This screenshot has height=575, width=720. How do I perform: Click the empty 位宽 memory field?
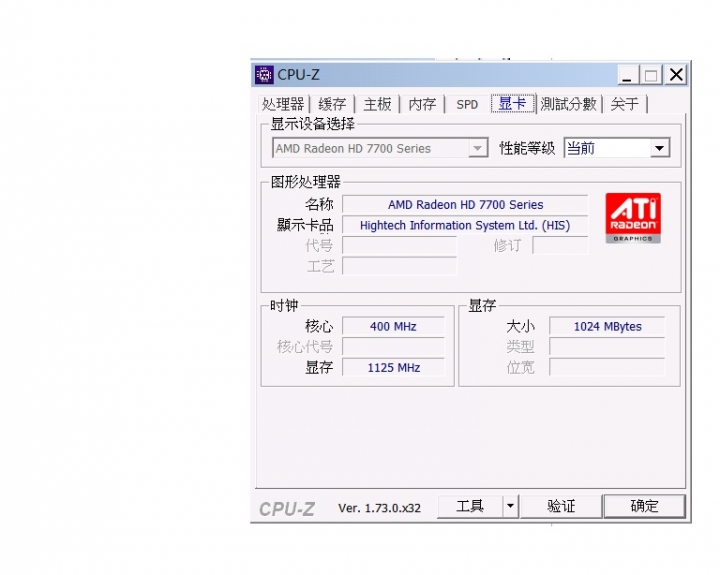pos(607,367)
